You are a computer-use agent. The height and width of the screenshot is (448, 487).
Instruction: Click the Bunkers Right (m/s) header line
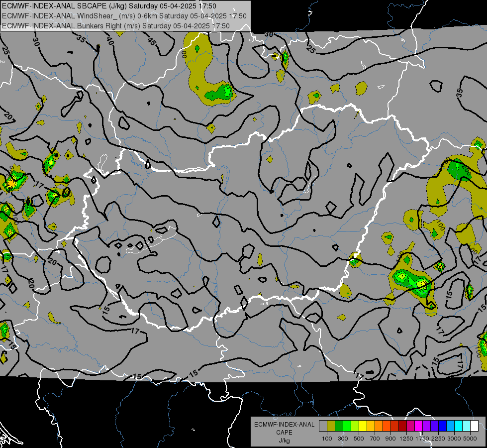(x=116, y=26)
